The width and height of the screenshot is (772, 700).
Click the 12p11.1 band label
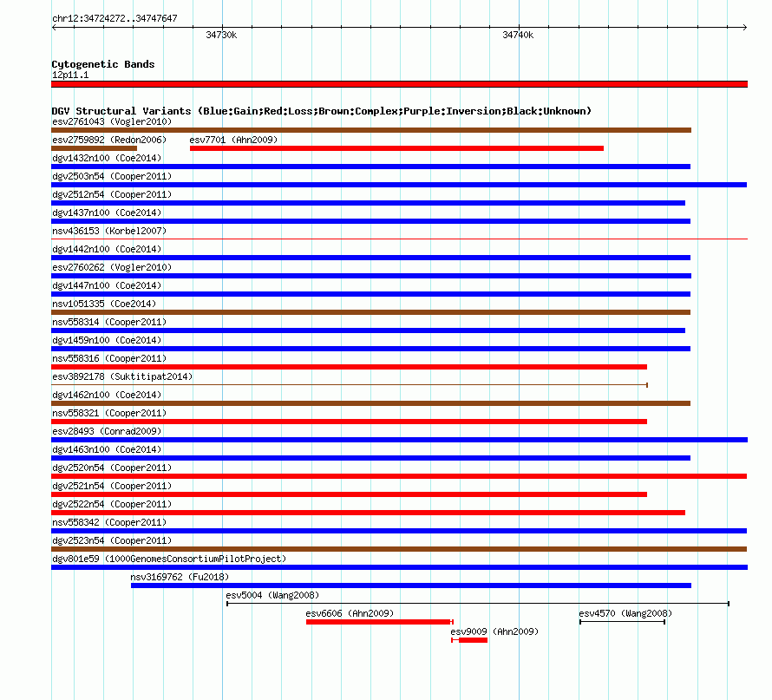click(x=70, y=75)
